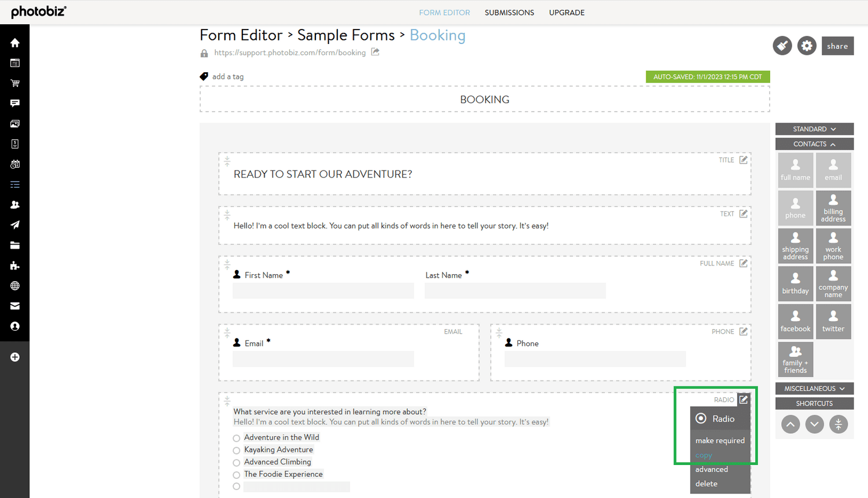868x498 pixels.
Task: Open the chat messages icon in sidebar
Action: [x=14, y=103]
